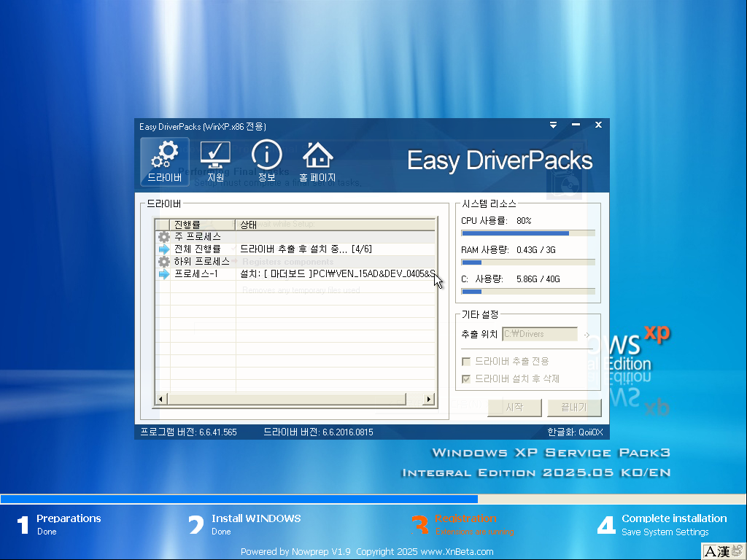Switch to the 지원 monitor tab
The width and height of the screenshot is (747, 560).
215,162
